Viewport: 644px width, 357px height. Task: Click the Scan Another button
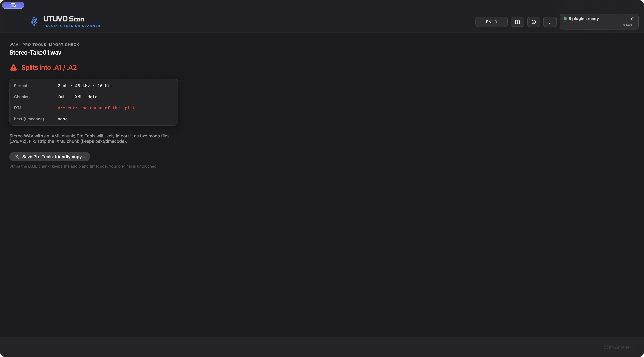coord(617,347)
